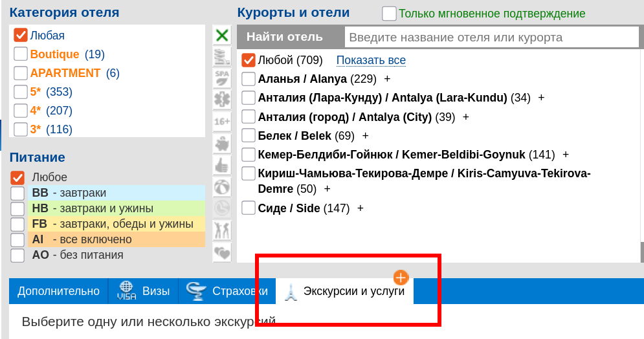Switch to the Страховки tab

(x=227, y=291)
